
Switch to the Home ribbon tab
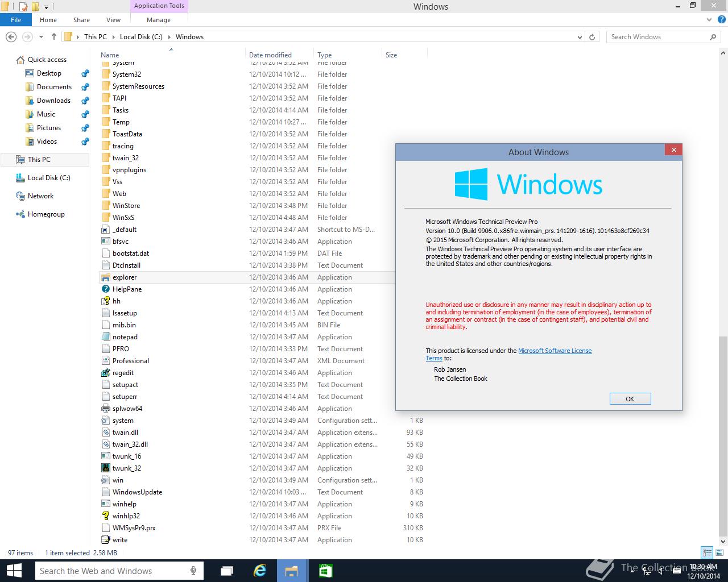(48, 20)
